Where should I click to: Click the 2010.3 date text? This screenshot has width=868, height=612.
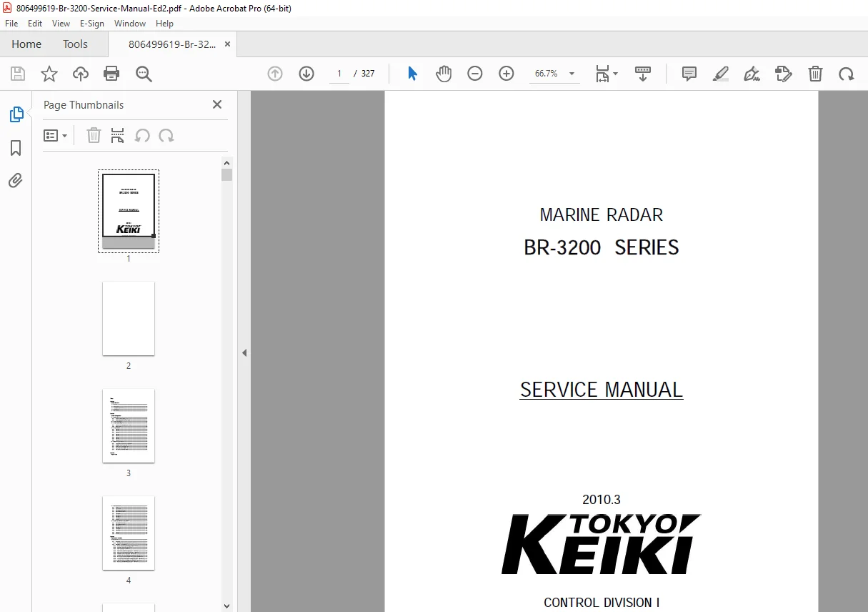[x=602, y=500]
